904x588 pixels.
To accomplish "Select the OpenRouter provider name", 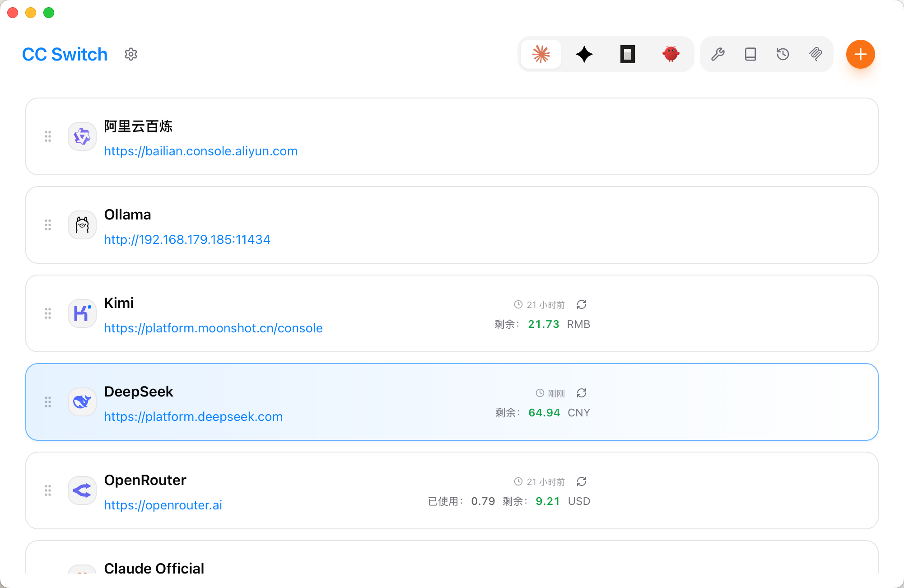I will point(145,480).
